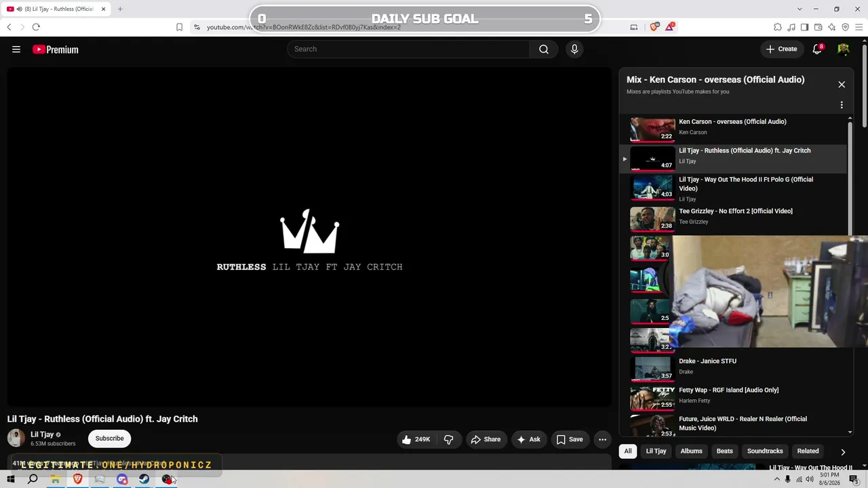Open a new browser tab
This screenshot has height=488, width=868.
[x=120, y=9]
